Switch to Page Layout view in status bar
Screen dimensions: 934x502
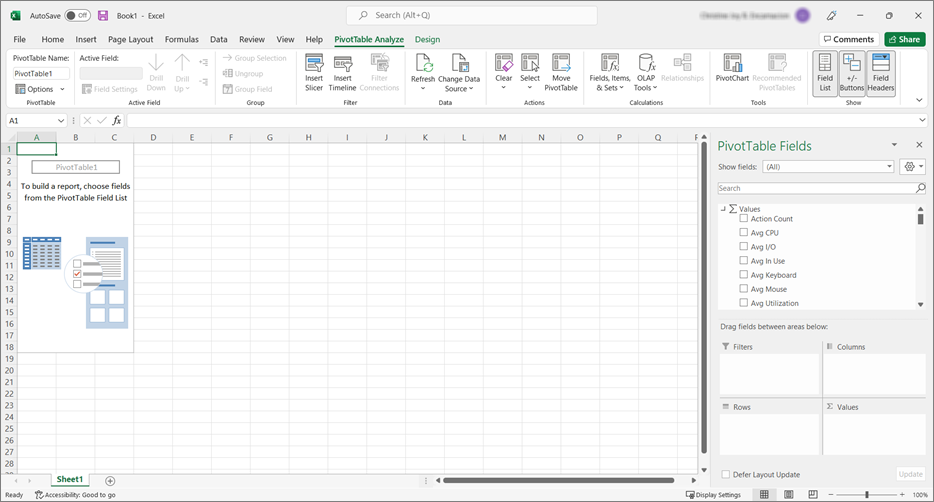[x=789, y=494]
